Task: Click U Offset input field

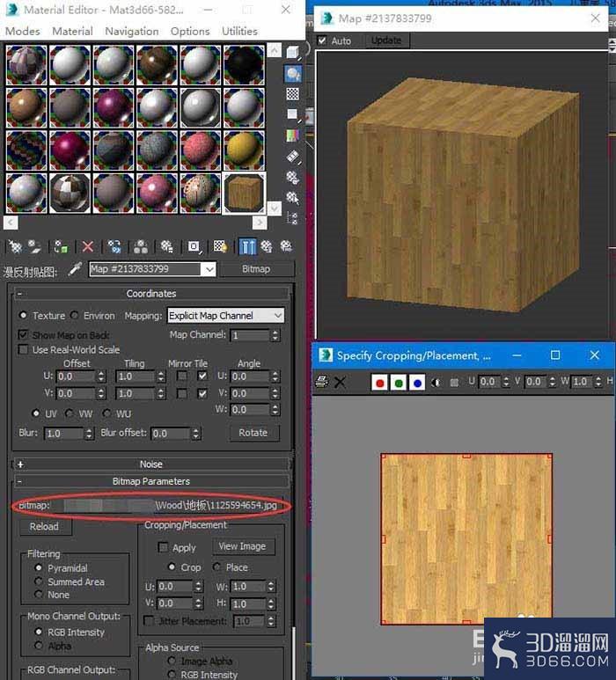Action: pos(77,377)
